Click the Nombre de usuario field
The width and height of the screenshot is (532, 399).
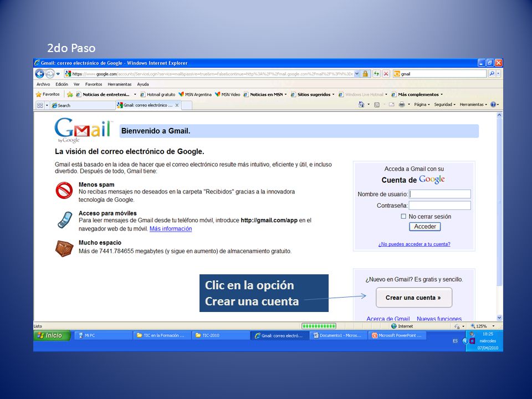coord(439,194)
